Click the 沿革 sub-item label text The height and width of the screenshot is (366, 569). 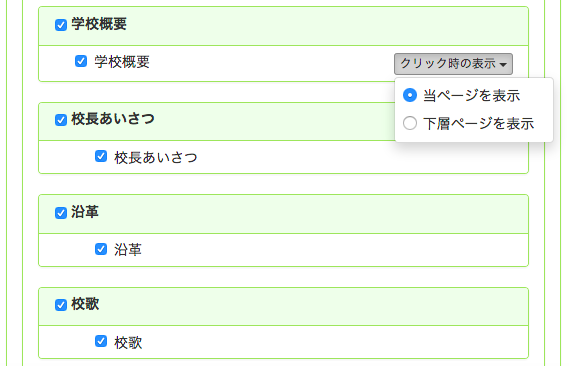(128, 250)
